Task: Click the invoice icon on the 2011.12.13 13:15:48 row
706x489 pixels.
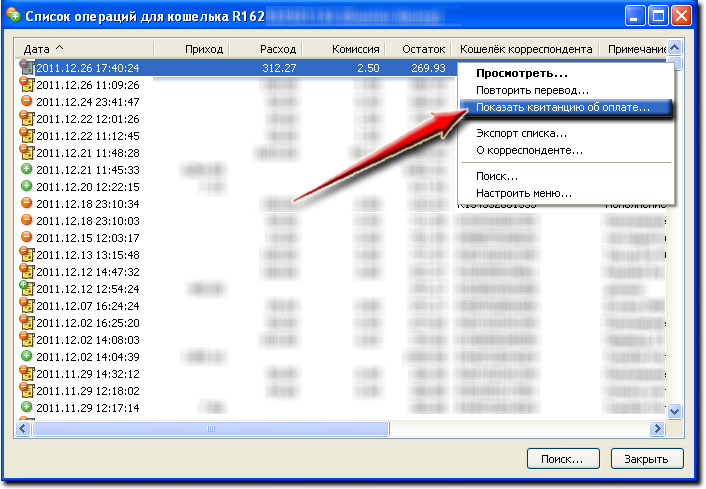Action: coord(27,255)
